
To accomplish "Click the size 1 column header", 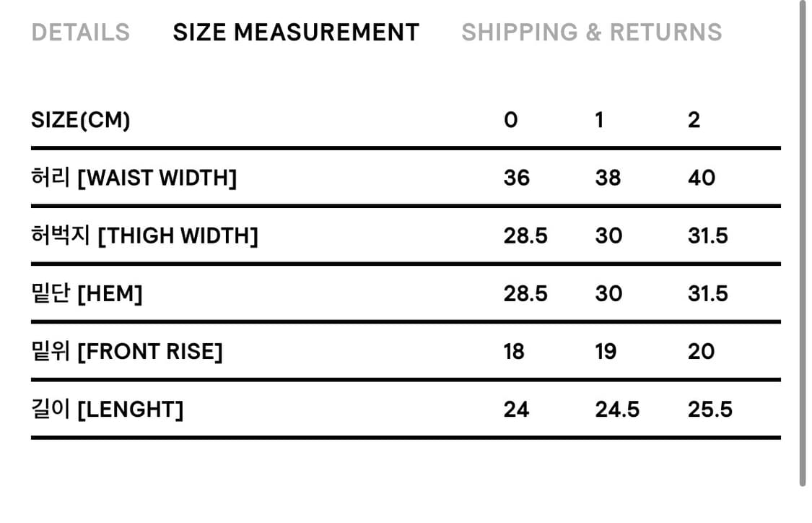I will click(x=599, y=120).
